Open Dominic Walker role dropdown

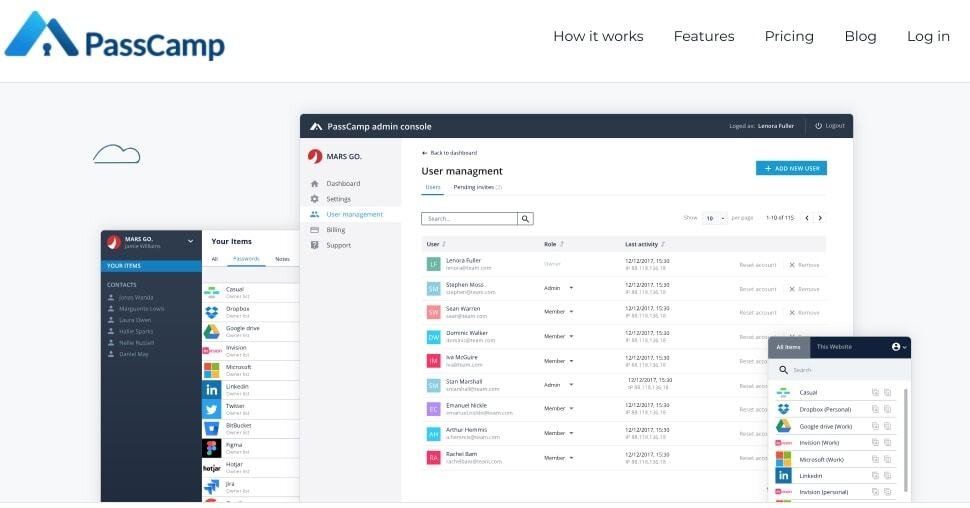(x=559, y=337)
